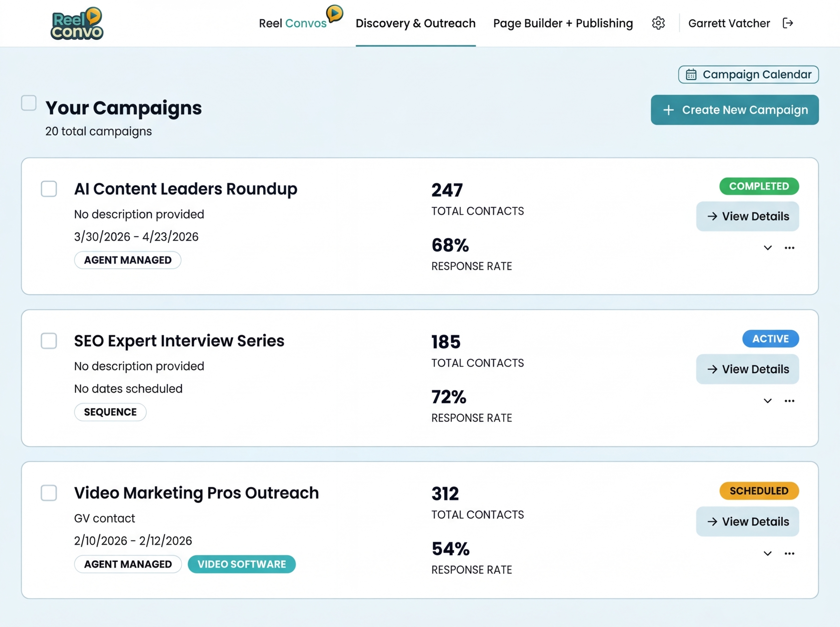
Task: Open three-dot menu for Video Marketing Pros Outreach
Action: pos(789,554)
